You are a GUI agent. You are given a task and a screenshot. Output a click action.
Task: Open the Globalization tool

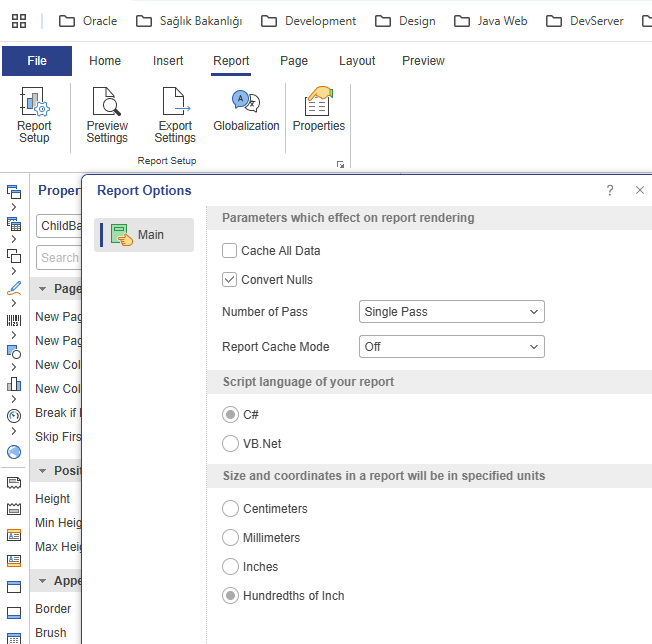coord(246,110)
